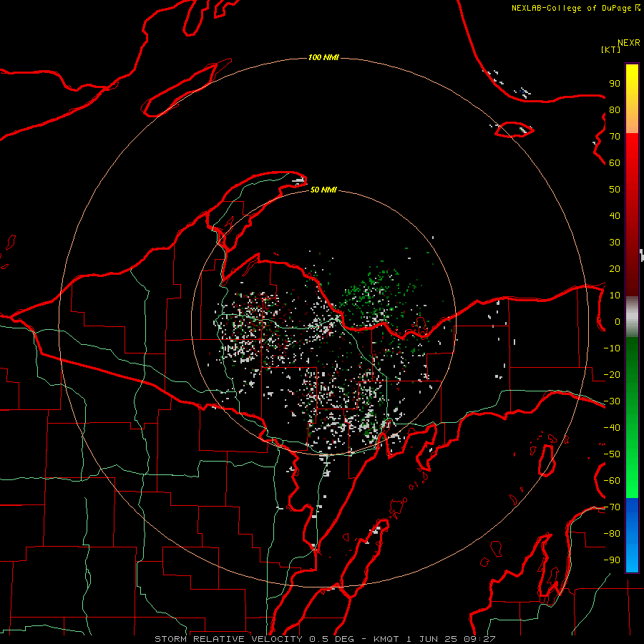Click the "-70" value on velocity scale
The image size is (644, 644).
point(612,507)
